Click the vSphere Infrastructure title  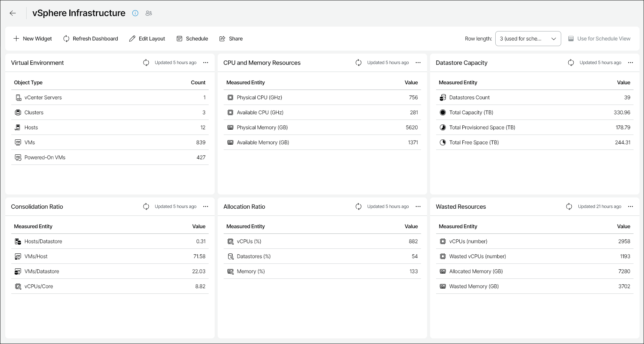point(79,13)
